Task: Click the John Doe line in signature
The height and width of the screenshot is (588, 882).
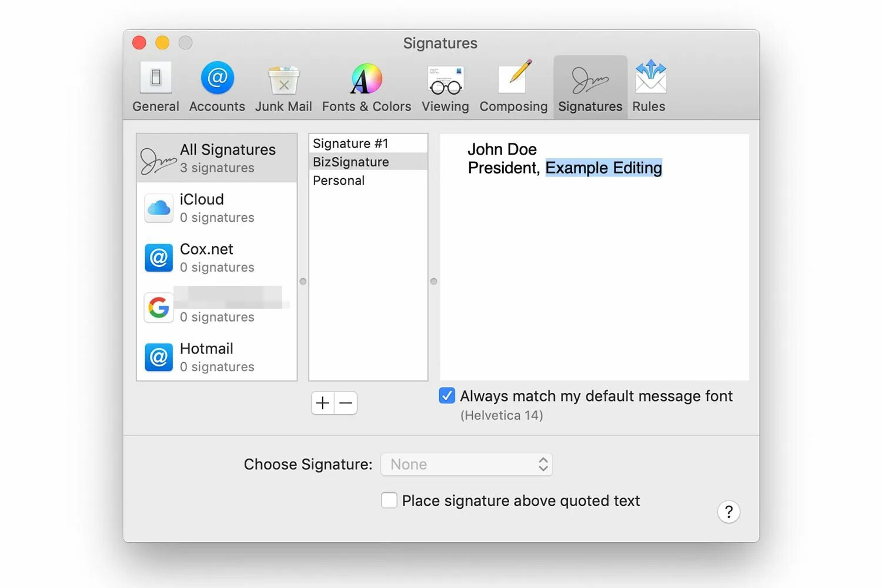Action: click(502, 149)
